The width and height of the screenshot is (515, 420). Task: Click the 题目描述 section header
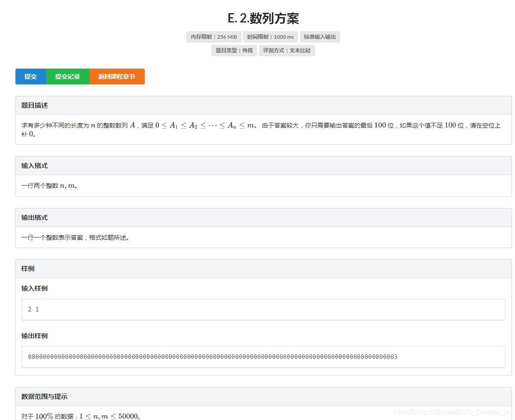(34, 105)
